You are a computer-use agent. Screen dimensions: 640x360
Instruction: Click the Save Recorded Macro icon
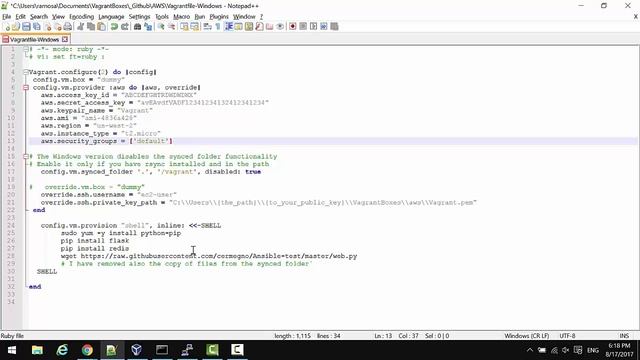click(x=334, y=27)
